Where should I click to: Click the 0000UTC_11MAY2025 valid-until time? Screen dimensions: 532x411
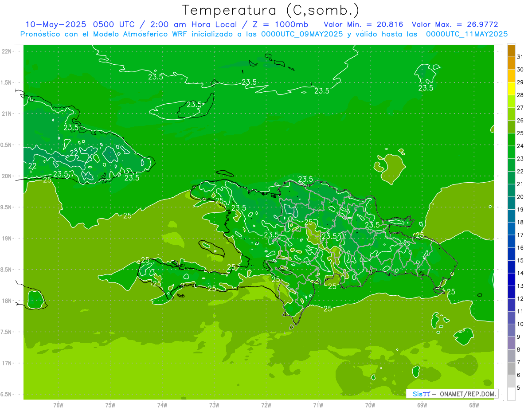pos(467,34)
